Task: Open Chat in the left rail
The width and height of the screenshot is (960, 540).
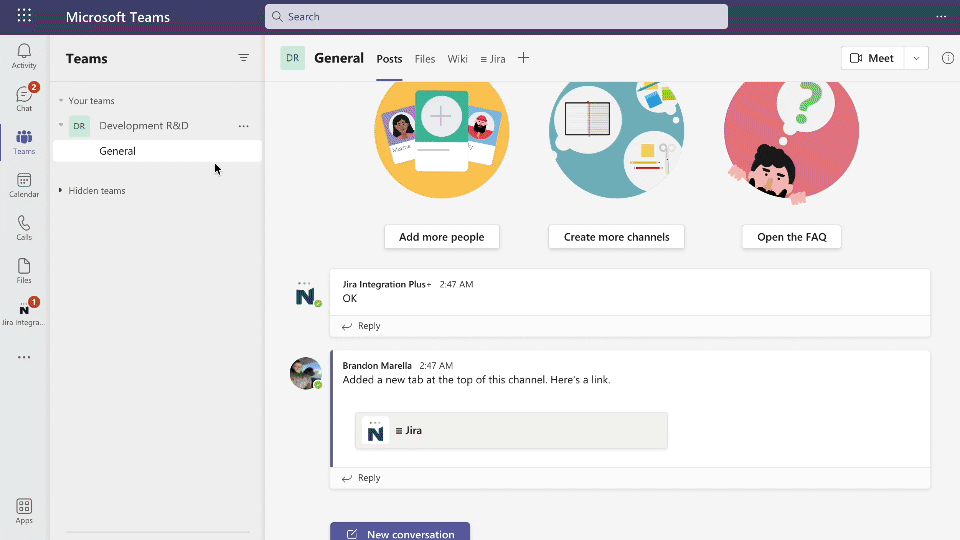Action: click(24, 99)
